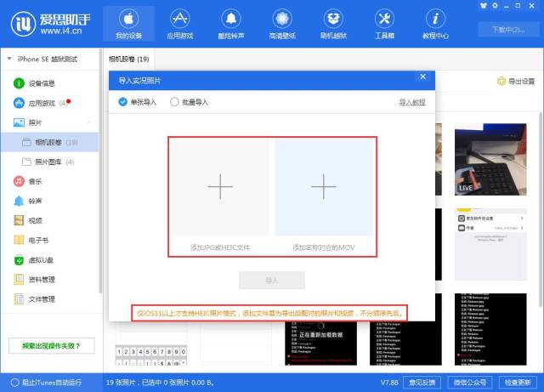Open the 我的设备 (My Device) section
The image size is (544, 392).
(128, 24)
